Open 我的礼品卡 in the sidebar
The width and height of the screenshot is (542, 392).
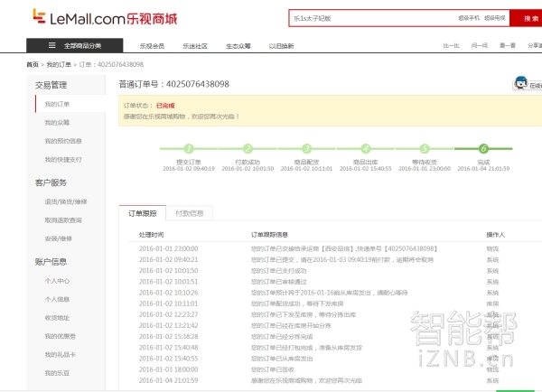click(x=61, y=355)
